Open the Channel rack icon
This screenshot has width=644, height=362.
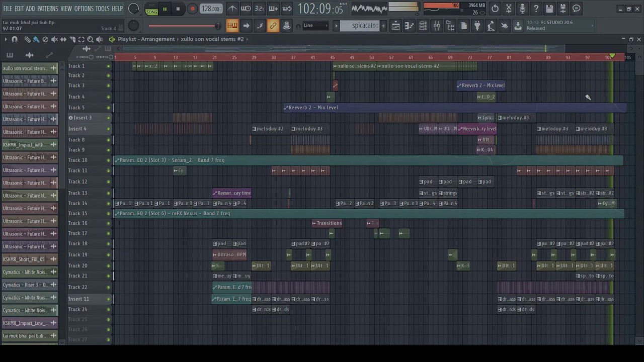coord(423,26)
